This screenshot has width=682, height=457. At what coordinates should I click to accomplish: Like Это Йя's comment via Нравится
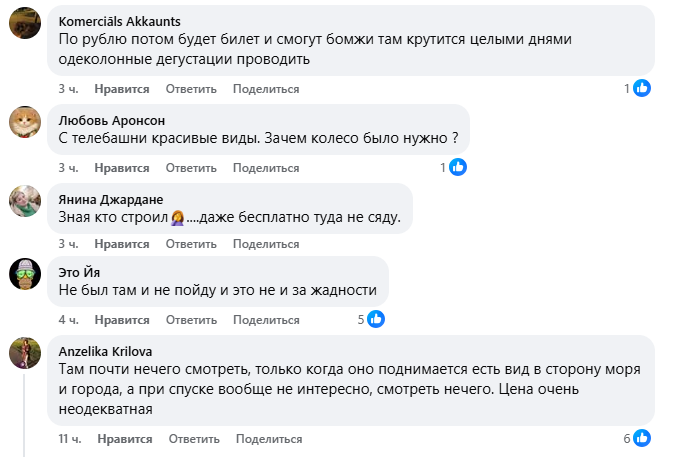124,320
